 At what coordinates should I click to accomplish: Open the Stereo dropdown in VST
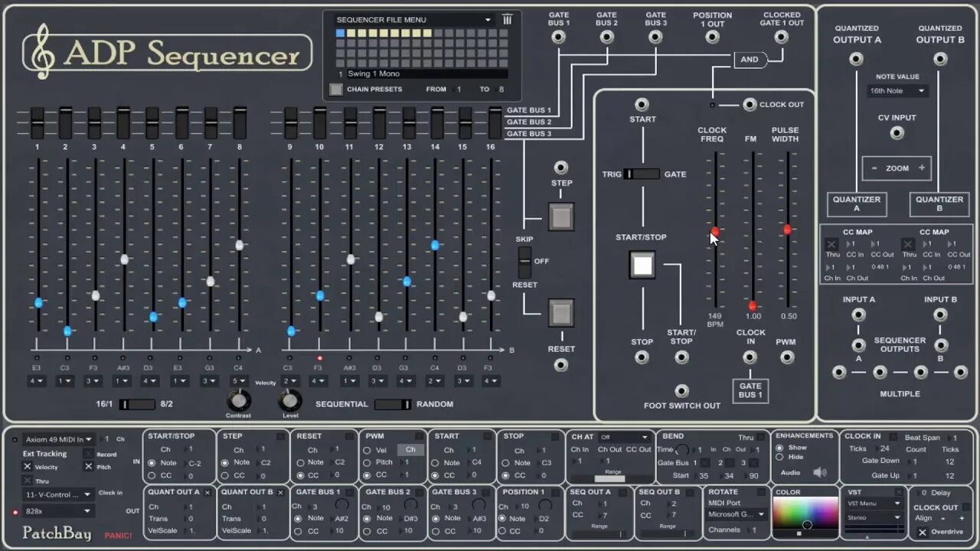(874, 517)
